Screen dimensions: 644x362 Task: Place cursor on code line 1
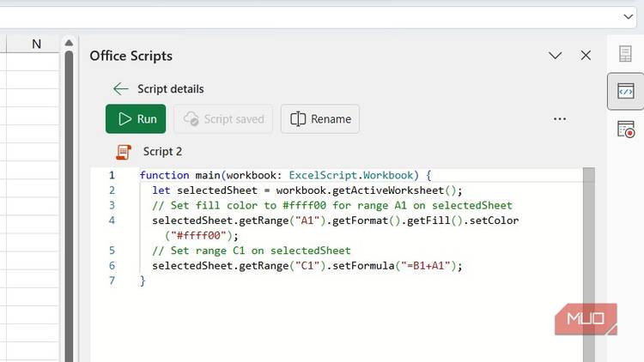[x=285, y=175]
